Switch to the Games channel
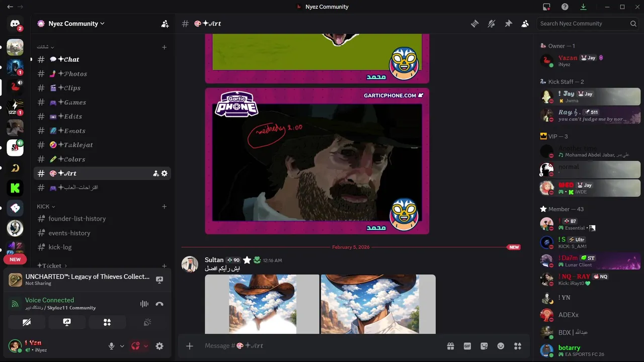Image resolution: width=644 pixels, height=362 pixels. click(102, 102)
